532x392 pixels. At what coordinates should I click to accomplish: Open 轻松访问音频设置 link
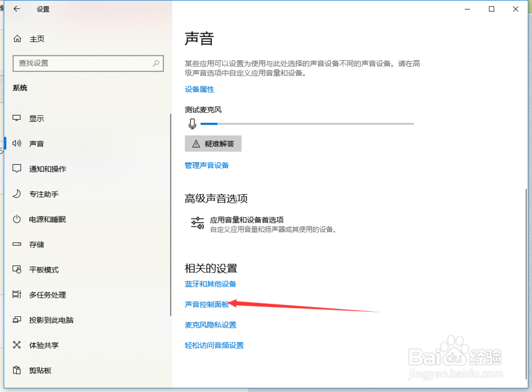coord(214,345)
